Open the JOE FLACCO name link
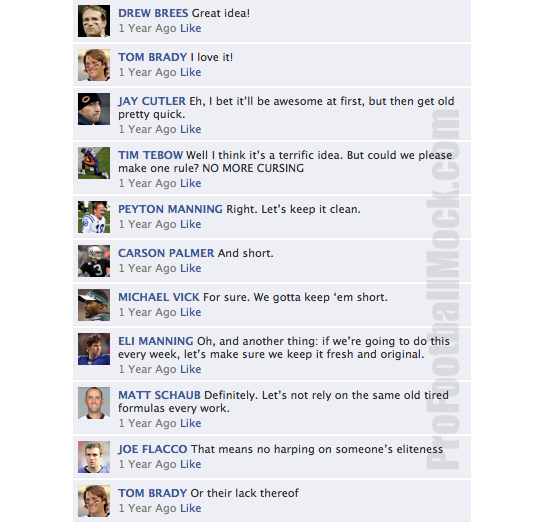540x522 pixels. [153, 449]
